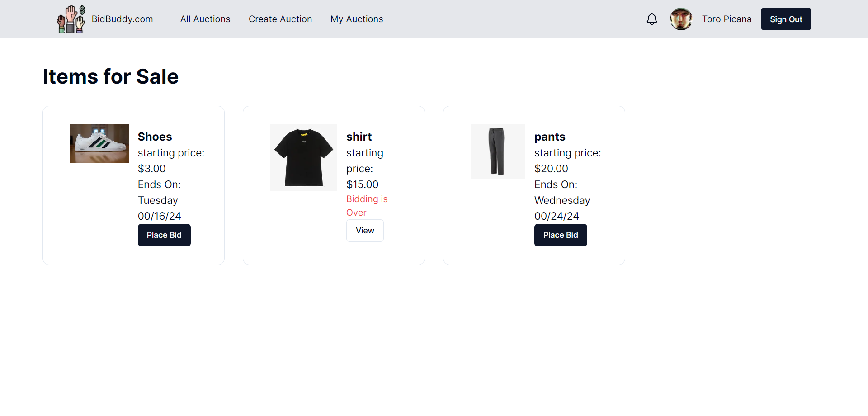Click the red Bidding is Over text
Screen dimensions: 868x416
(367, 206)
